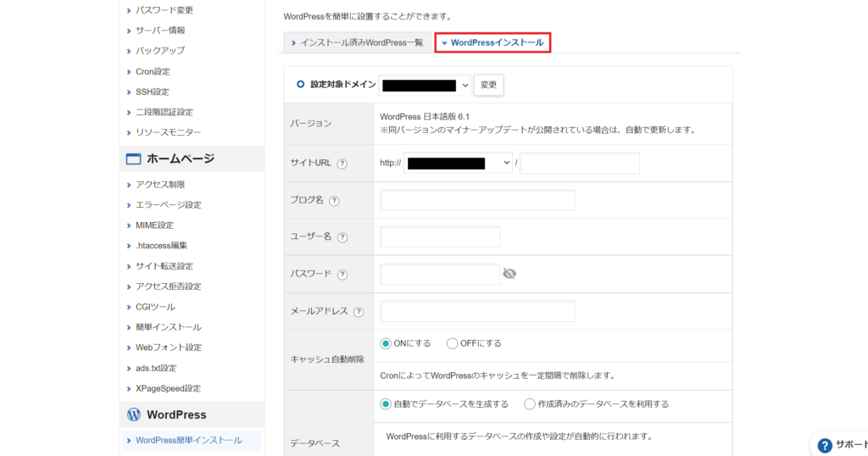868x456 pixels.
Task: Click the site URL path input field
Action: tap(580, 164)
